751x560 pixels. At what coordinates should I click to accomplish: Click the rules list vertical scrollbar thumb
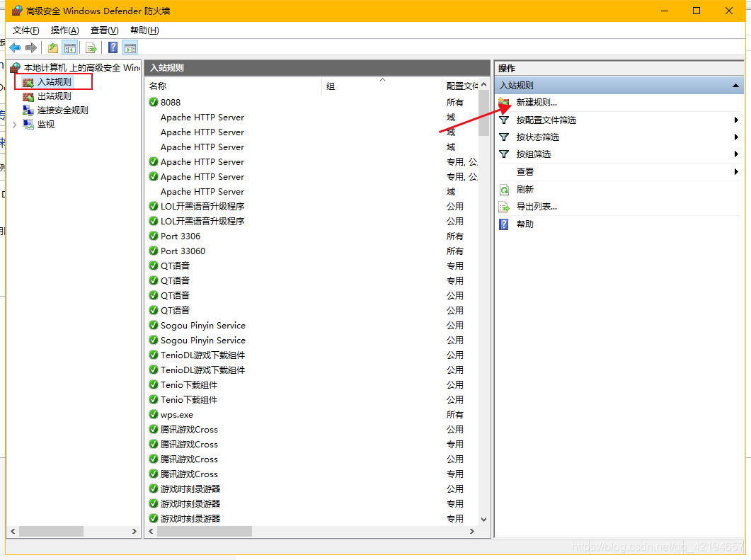tap(483, 113)
